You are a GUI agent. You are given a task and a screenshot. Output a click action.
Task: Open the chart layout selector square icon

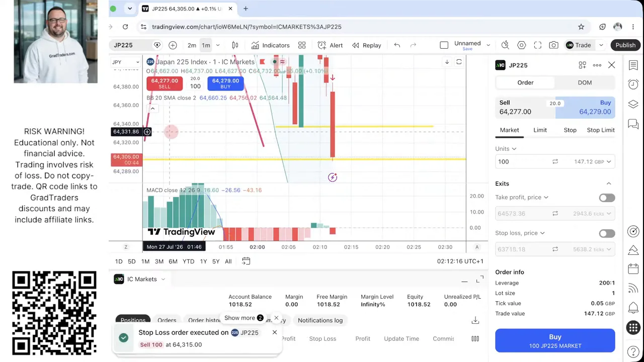coord(444,45)
